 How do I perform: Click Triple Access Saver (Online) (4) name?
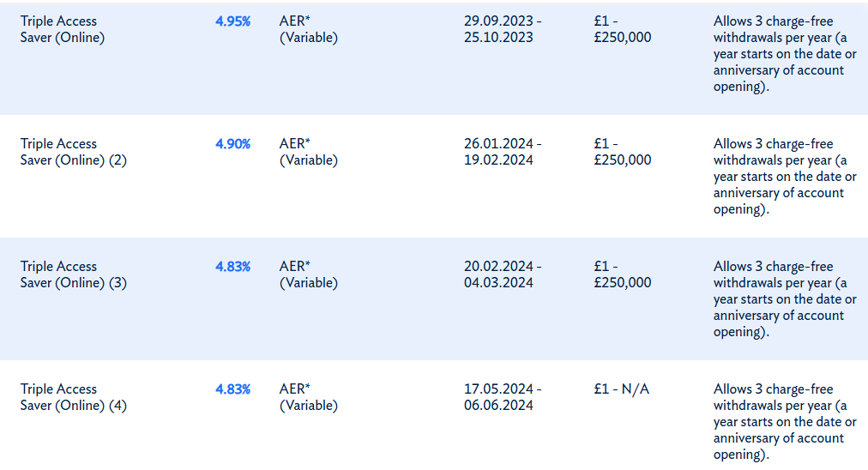(x=74, y=397)
